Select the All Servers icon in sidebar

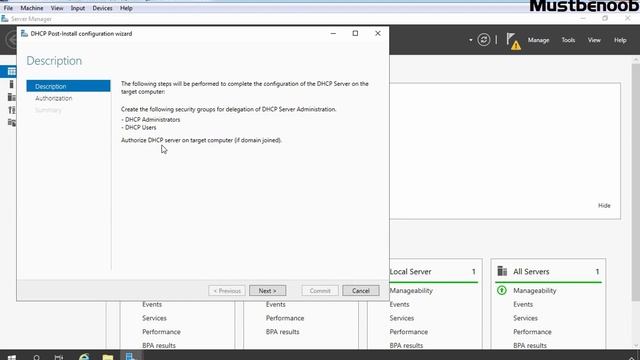tap(11, 97)
